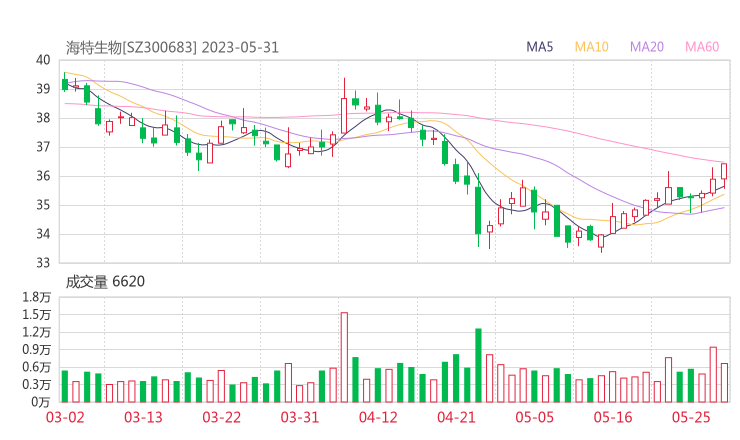Select the tall red candlestick peaking above 39
Viewport: 740px width, 440px height.
(x=344, y=107)
